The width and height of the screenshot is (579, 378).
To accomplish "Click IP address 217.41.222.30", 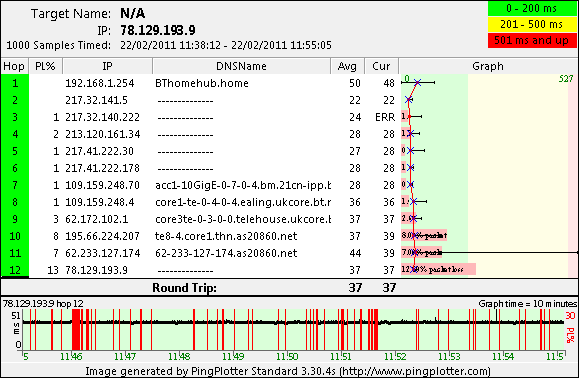I will [99, 151].
